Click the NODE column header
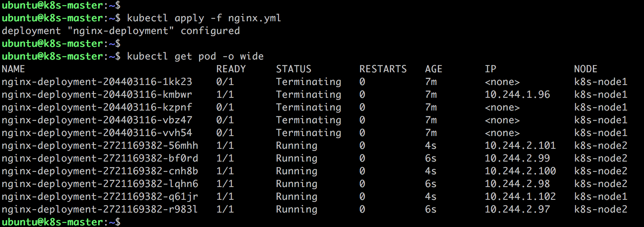This screenshot has height=227, width=644. (586, 69)
